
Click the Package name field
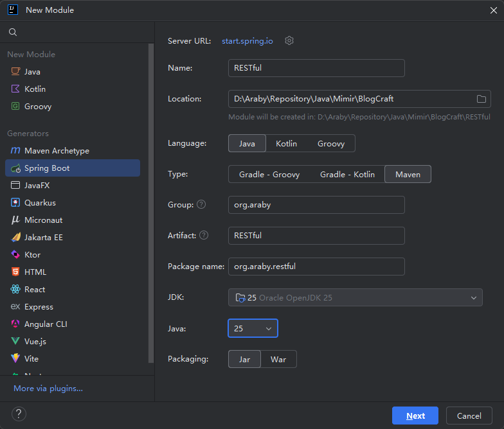click(x=316, y=267)
